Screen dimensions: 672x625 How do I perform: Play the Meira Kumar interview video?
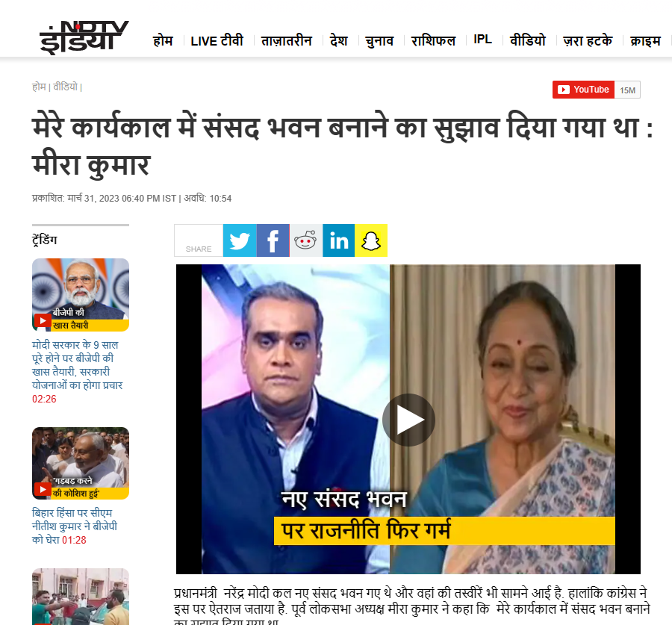(408, 420)
